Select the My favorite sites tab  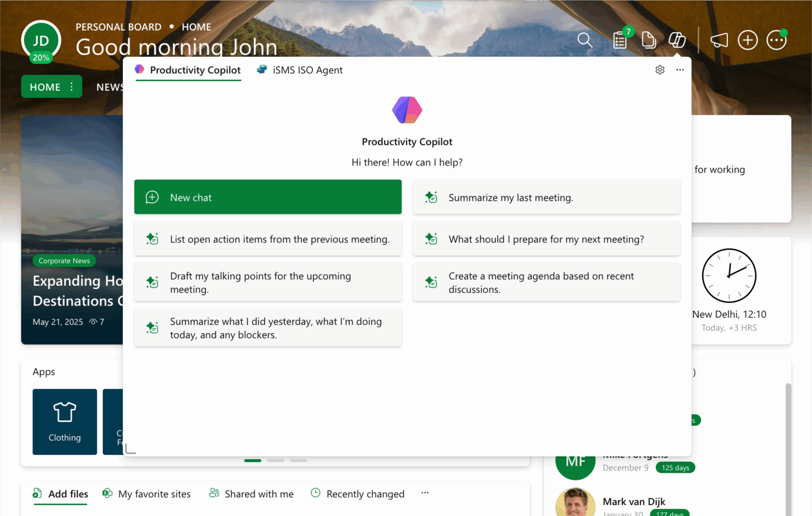click(146, 494)
